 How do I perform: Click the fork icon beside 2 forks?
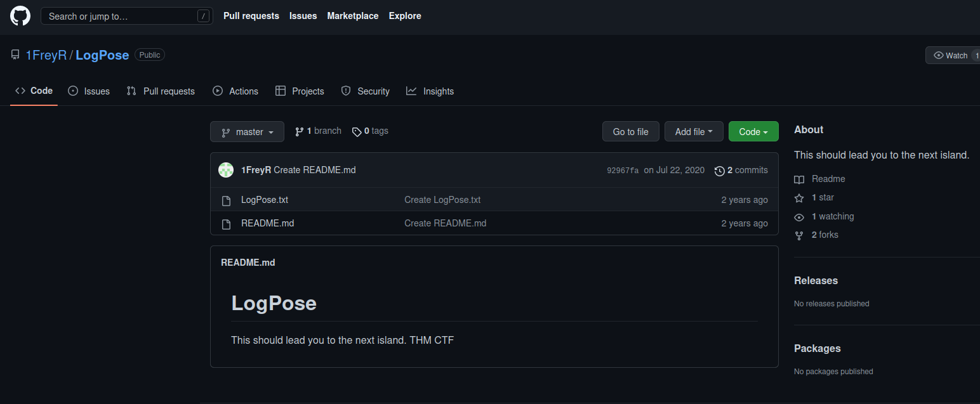799,235
